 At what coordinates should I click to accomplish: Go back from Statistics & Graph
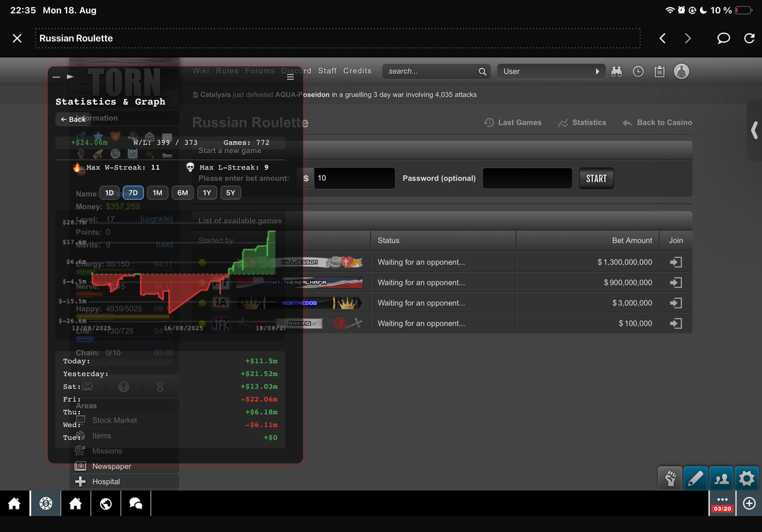[x=73, y=119]
